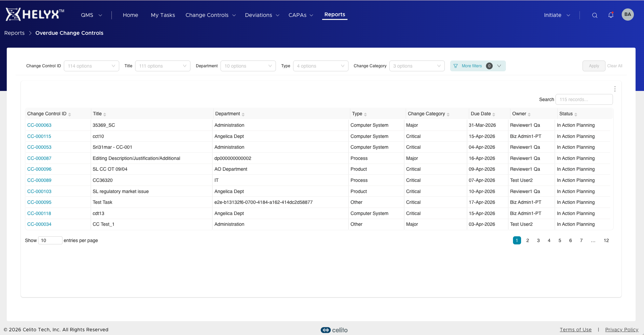Open the Type filter dropdown
The image size is (644, 335).
(x=320, y=66)
